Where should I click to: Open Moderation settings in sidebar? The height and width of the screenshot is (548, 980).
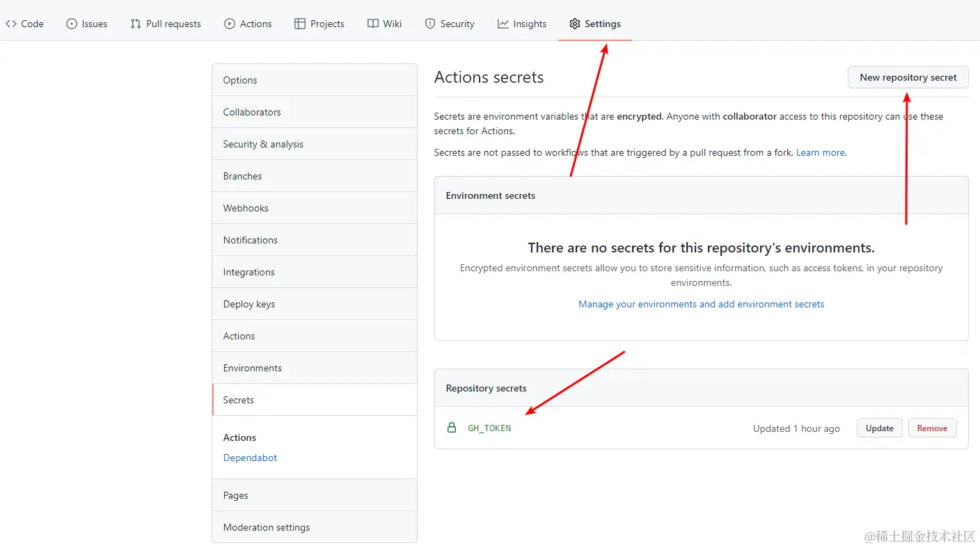267,527
